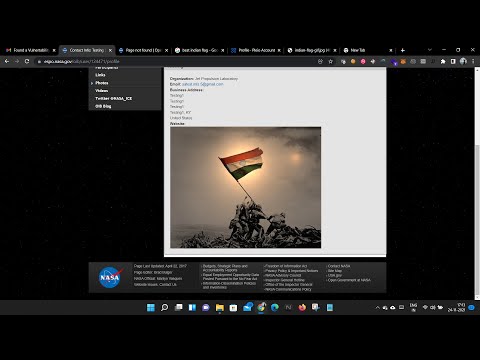
Task: Open Task View on the taskbar
Action: click(178, 307)
